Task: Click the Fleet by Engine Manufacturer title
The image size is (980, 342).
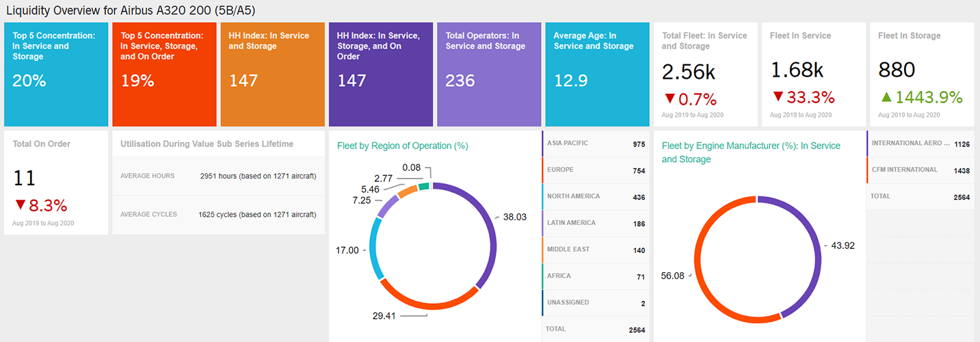Action: pyautogui.click(x=751, y=153)
